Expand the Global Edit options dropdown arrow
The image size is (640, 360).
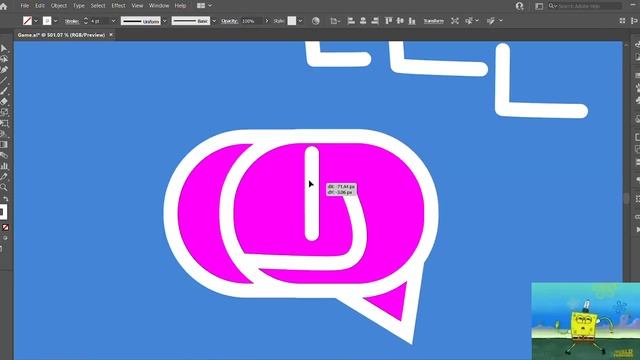[x=501, y=21]
